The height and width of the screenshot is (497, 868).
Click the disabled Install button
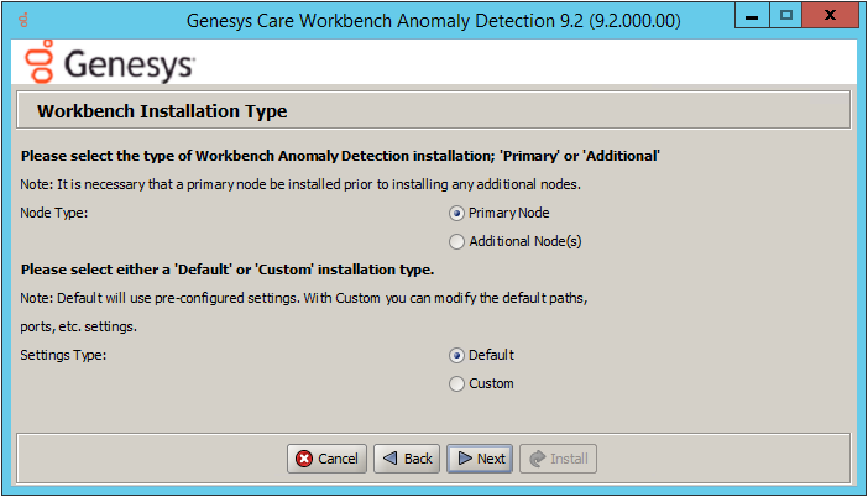558,459
